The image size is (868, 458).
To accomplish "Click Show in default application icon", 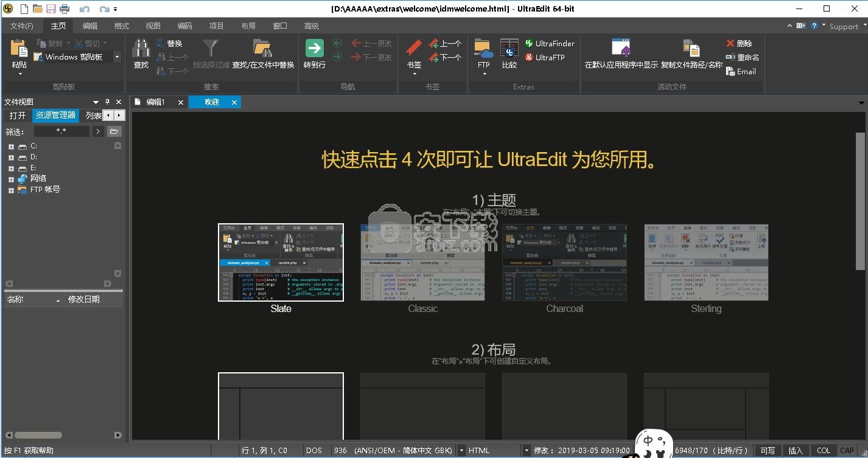I will (x=621, y=49).
